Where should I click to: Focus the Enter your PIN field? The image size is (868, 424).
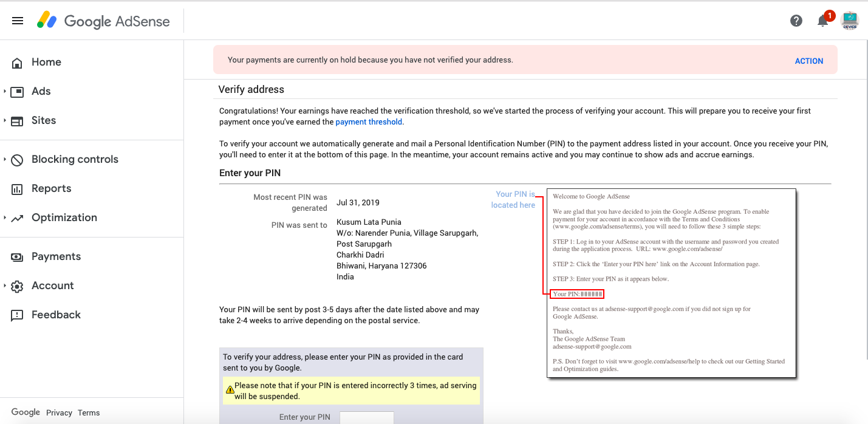[367, 417]
